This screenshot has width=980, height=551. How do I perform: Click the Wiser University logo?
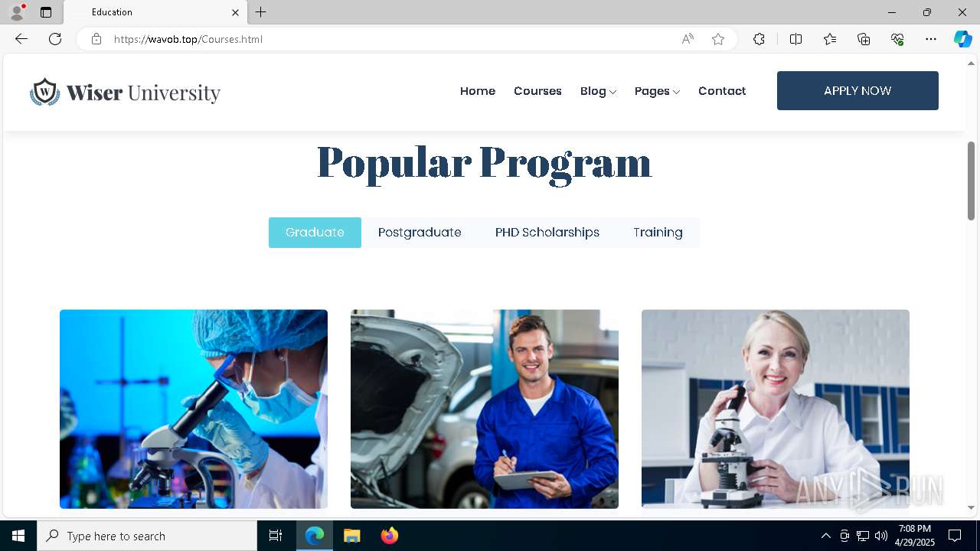[x=125, y=92]
